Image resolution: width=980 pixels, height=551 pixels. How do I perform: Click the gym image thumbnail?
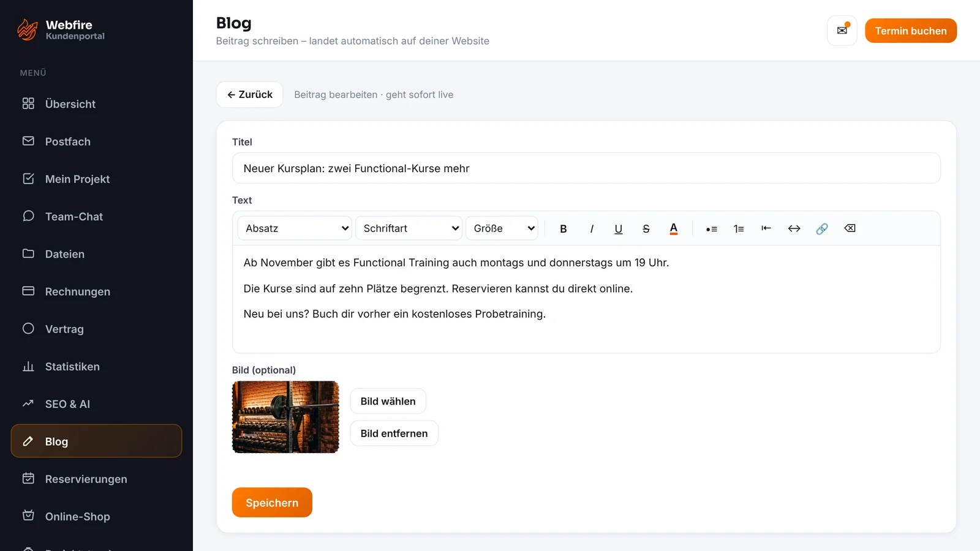285,417
